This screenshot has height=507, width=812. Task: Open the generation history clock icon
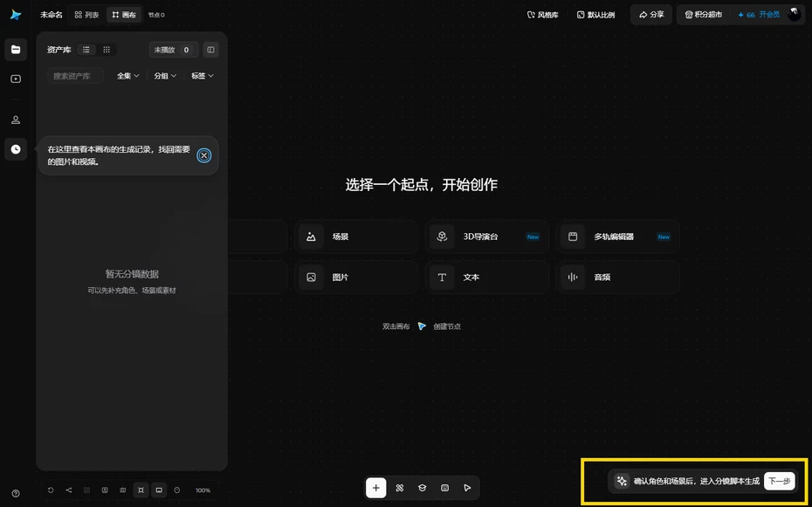16,149
